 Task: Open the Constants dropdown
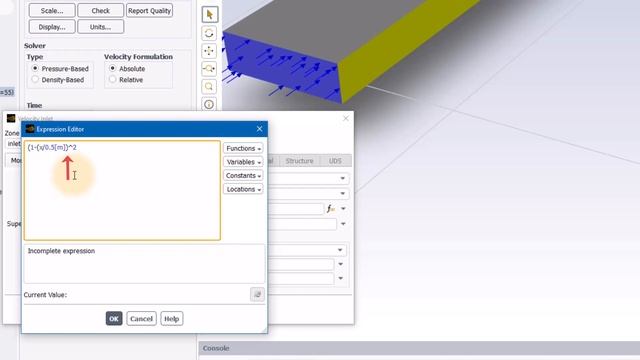243,176
